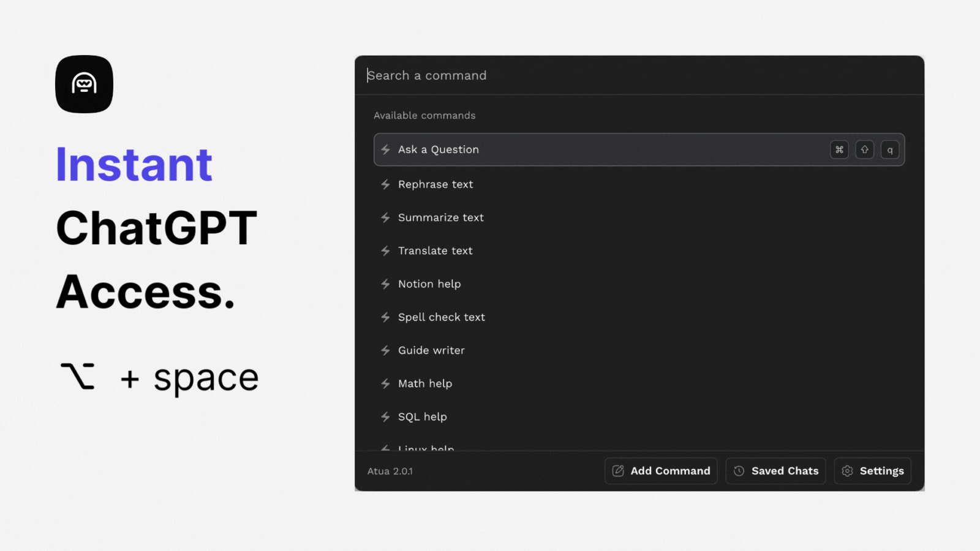
Task: Click the Atua app logo icon
Action: (84, 84)
